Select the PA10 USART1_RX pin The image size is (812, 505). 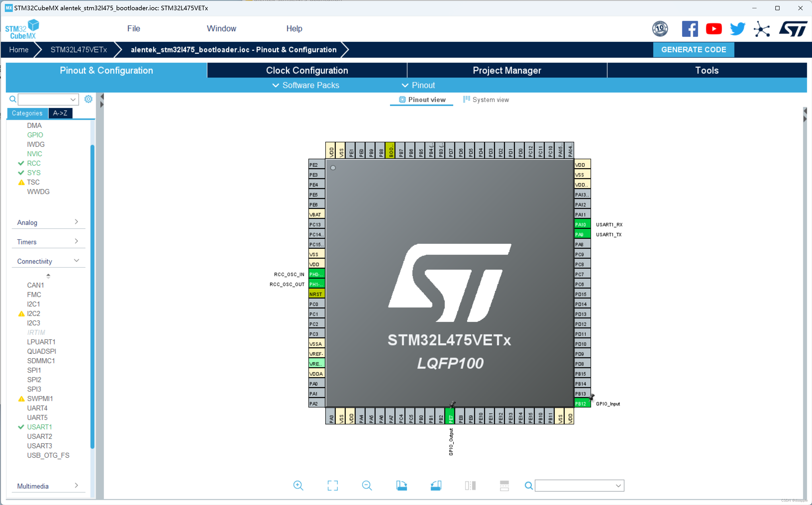point(582,224)
